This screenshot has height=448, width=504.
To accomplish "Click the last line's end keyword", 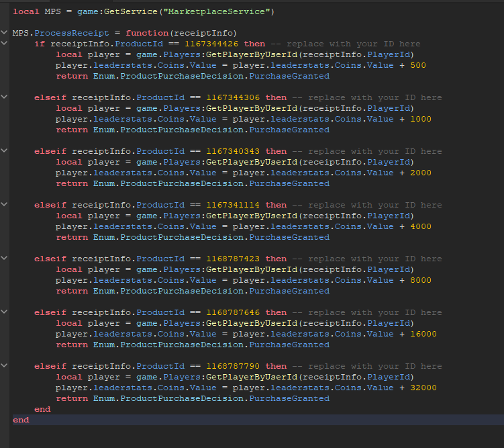I will 21,420.
